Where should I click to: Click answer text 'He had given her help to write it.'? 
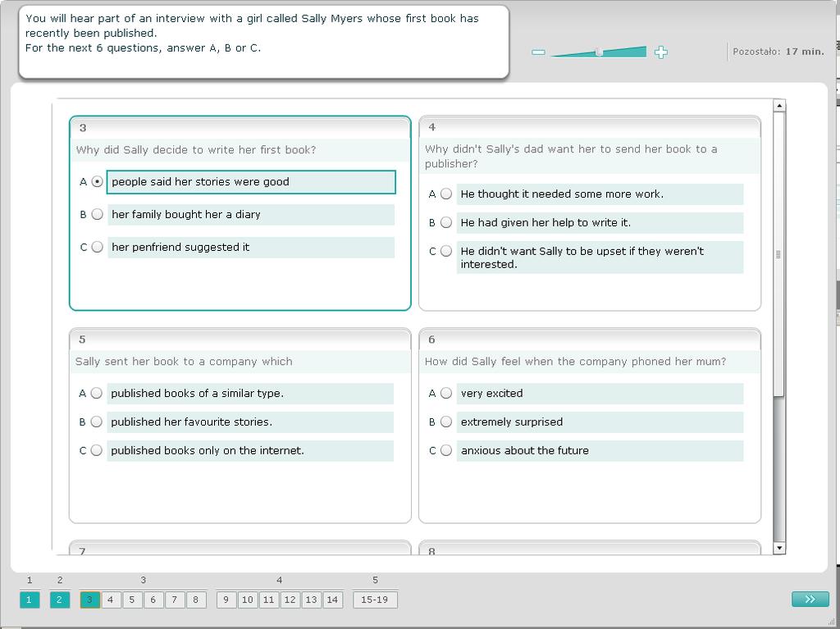(x=546, y=222)
